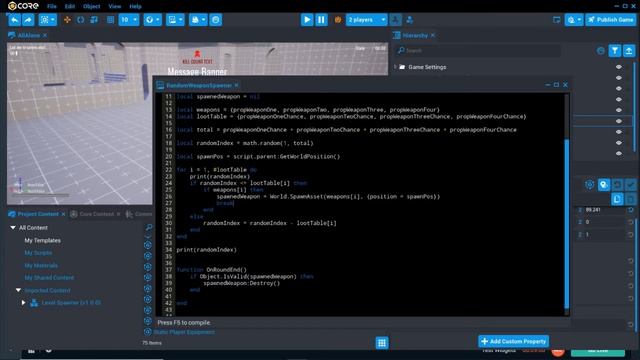Open My Scripts category
The height and width of the screenshot is (360, 640).
pos(38,253)
